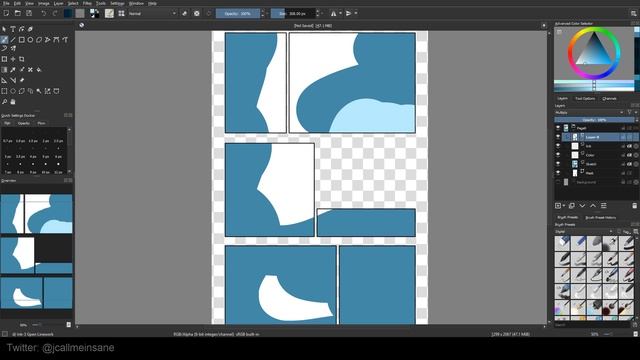This screenshot has width=640, height=360.
Task: Open the brush editor settings icon
Action: [109, 13]
